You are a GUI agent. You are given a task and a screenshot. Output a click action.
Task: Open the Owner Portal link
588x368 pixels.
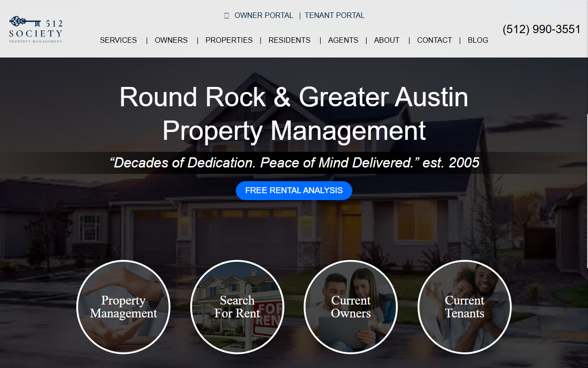264,15
